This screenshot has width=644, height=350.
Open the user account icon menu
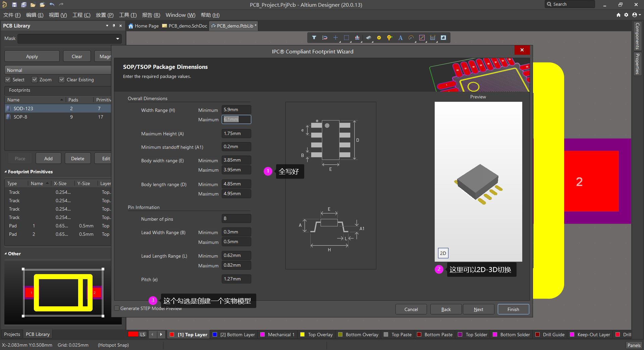pyautogui.click(x=636, y=15)
